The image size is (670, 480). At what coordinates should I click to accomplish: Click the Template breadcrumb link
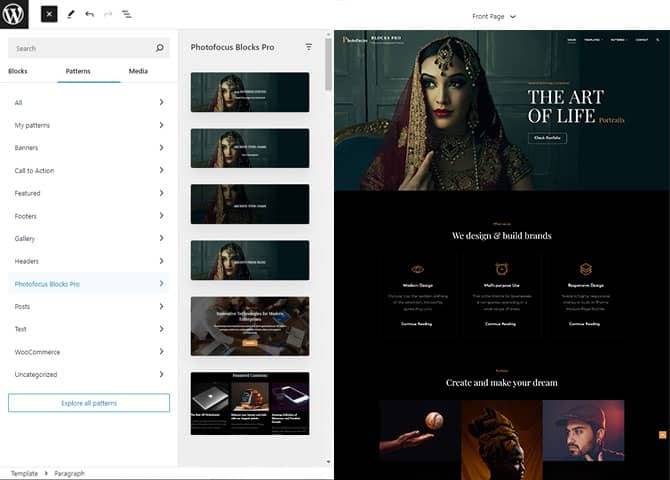coord(24,473)
